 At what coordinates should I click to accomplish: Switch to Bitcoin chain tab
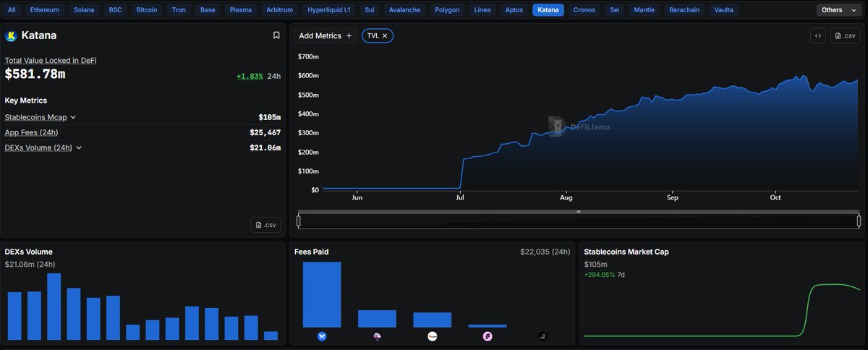coord(147,10)
